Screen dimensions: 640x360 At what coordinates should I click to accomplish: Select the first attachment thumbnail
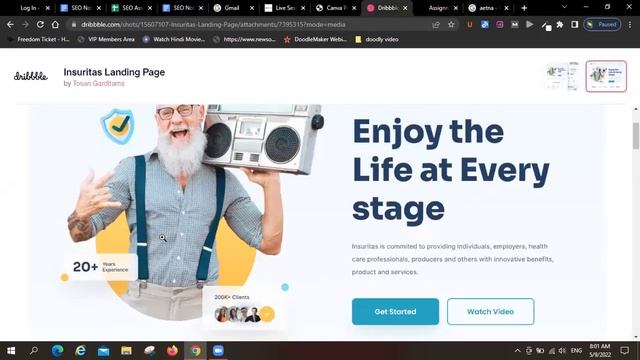pyautogui.click(x=563, y=76)
